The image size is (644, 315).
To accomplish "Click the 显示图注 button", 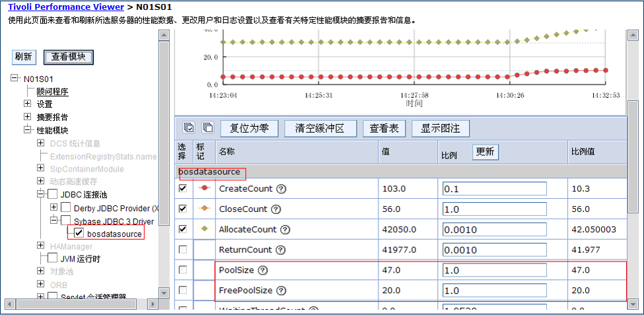I will [441, 129].
